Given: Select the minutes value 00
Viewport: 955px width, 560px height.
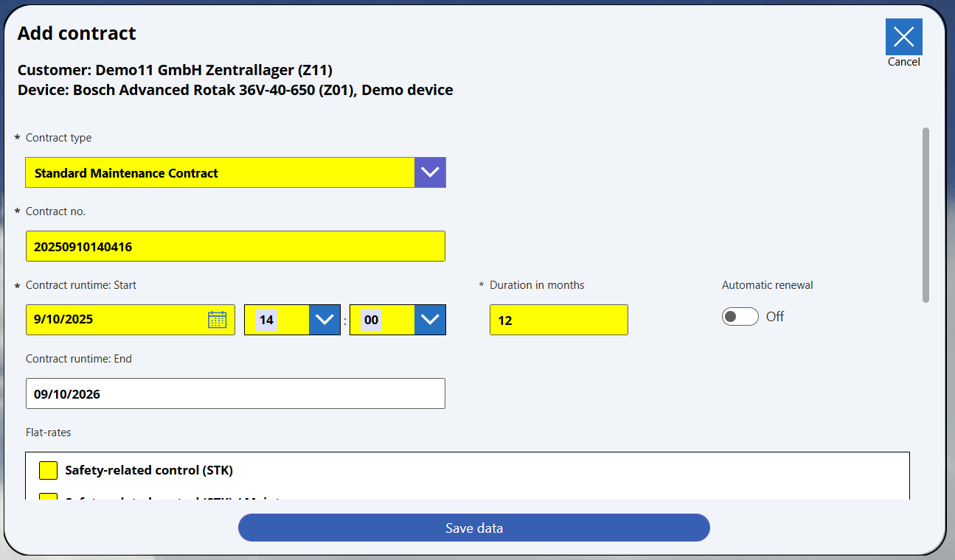Looking at the screenshot, I should tap(372, 320).
